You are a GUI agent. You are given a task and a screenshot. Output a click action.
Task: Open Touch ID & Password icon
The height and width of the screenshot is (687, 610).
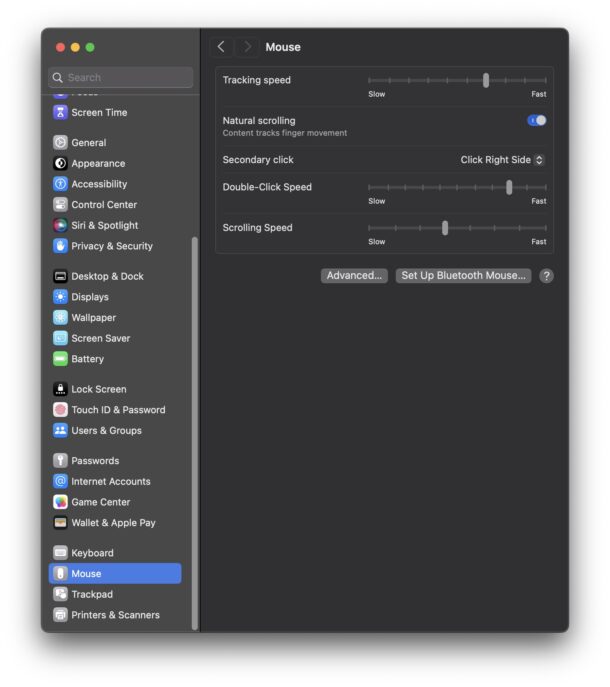60,410
